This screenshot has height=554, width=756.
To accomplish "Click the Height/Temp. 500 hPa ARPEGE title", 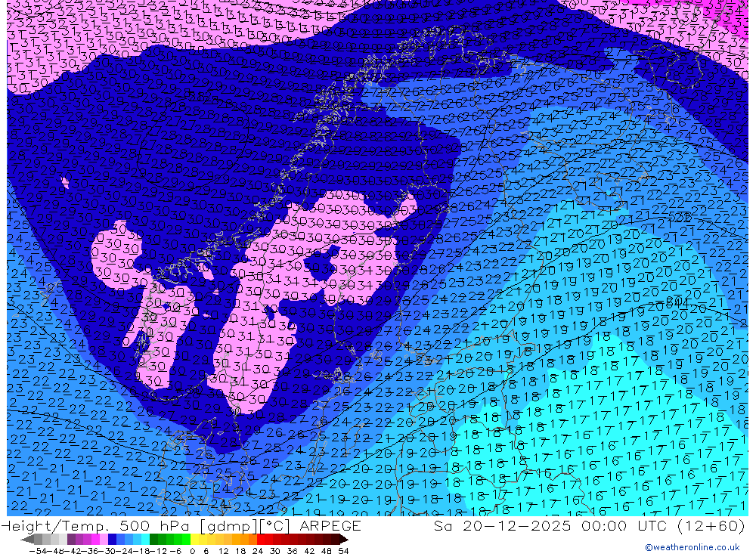I will coord(181,526).
